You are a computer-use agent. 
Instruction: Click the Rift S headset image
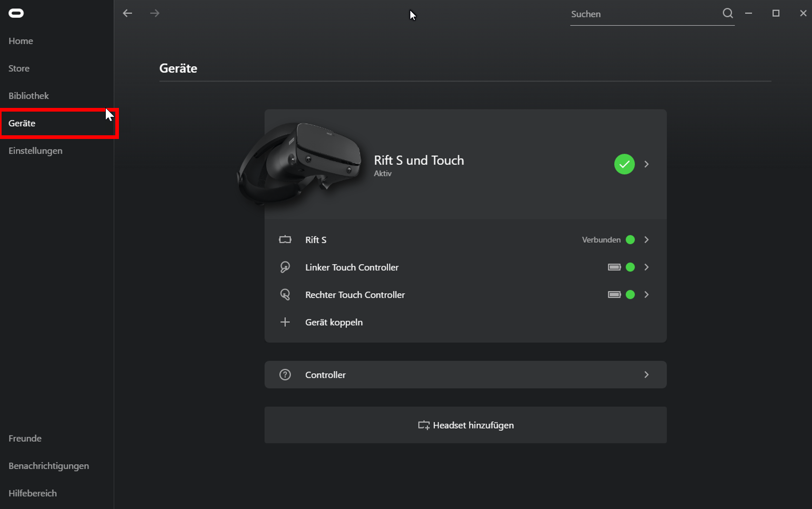tap(300, 163)
